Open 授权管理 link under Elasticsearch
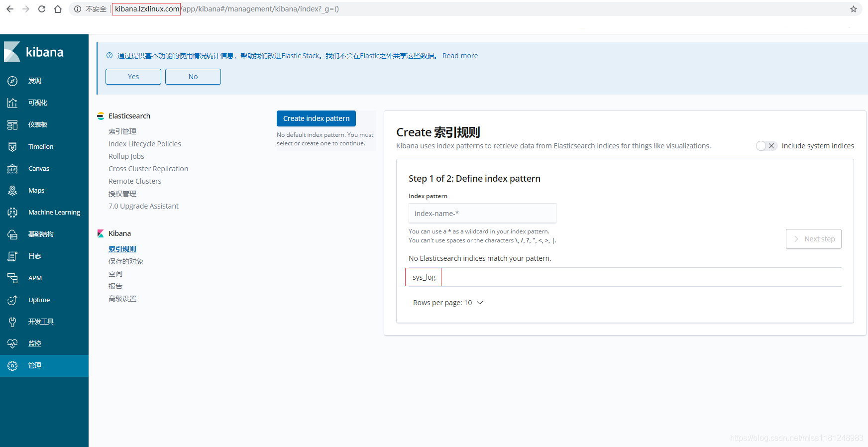 coord(122,194)
